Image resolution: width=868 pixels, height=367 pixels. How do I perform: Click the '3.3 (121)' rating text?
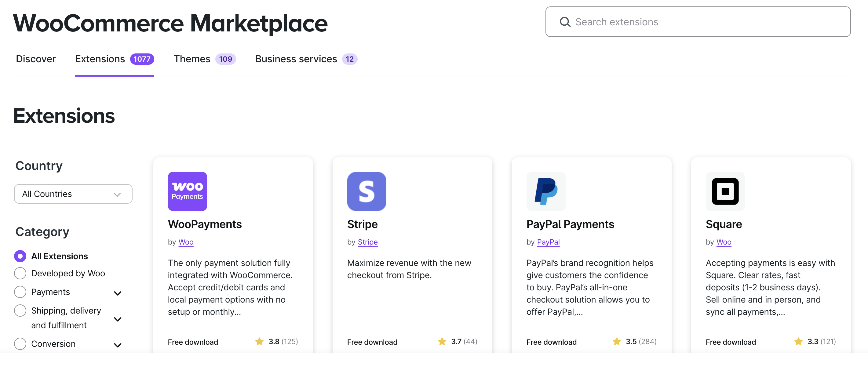pyautogui.click(x=822, y=341)
